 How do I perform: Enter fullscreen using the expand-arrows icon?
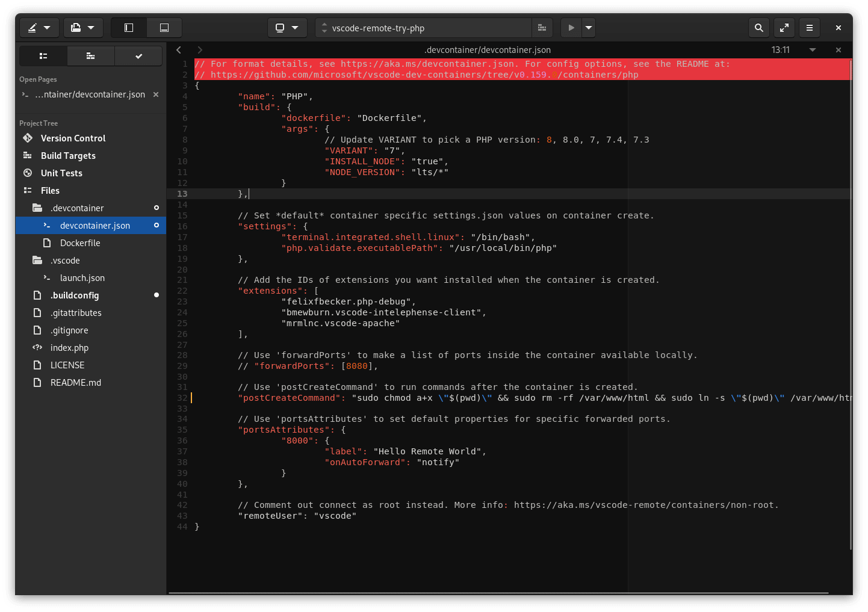[x=784, y=28]
